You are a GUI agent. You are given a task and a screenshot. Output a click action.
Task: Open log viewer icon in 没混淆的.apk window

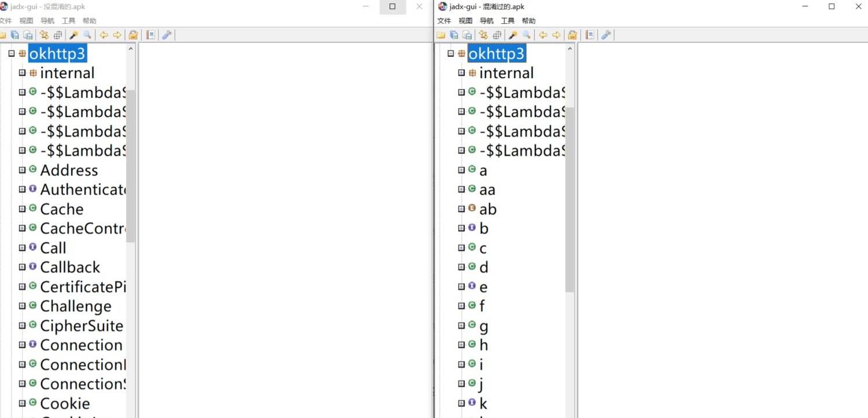150,35
